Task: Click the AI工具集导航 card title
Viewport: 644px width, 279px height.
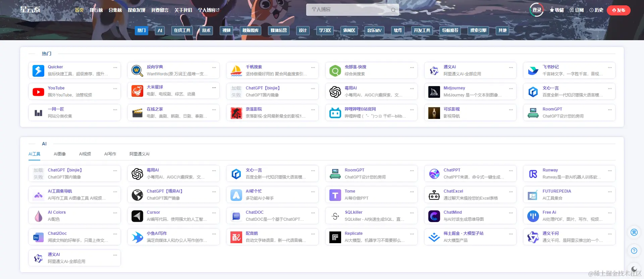Action: (x=60, y=191)
